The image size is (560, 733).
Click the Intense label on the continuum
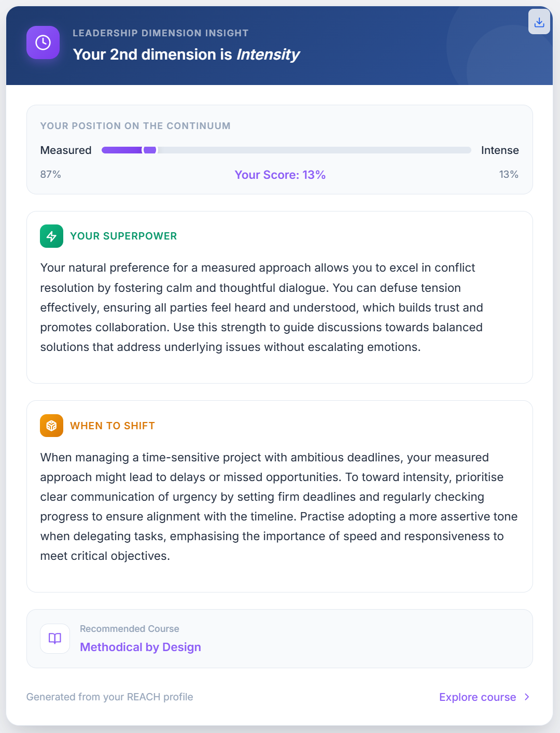pos(499,150)
